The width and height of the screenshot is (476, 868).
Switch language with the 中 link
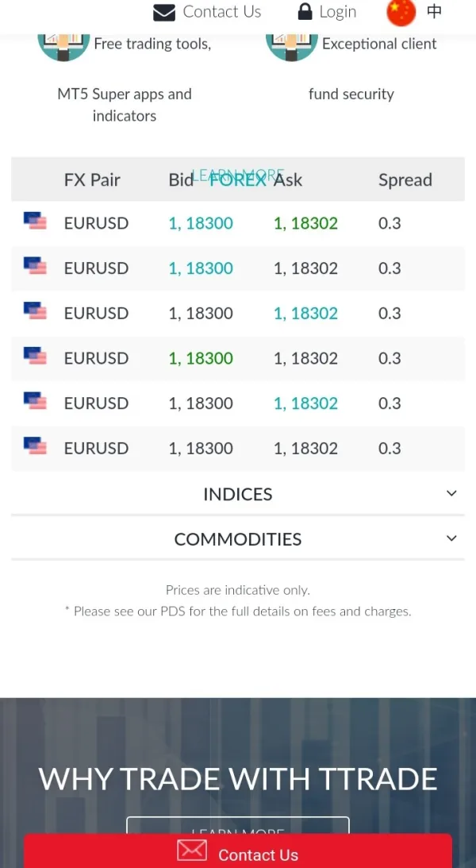[434, 12]
